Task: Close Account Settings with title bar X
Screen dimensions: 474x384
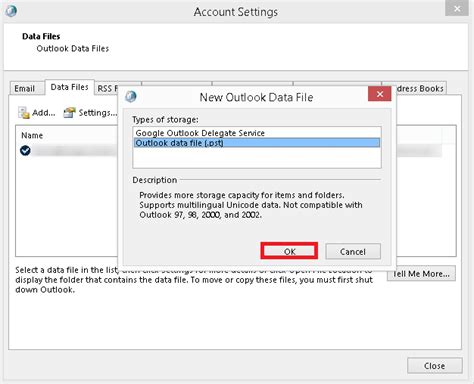Action: tap(457, 8)
